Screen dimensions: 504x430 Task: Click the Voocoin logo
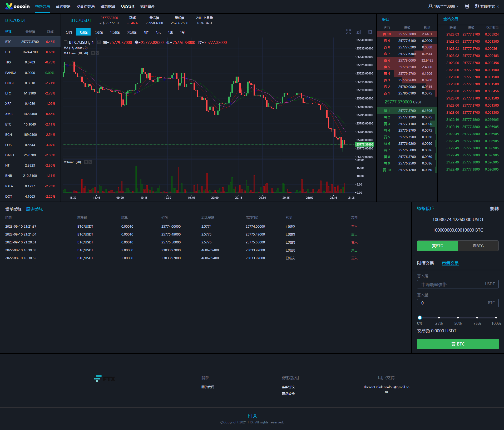click(x=18, y=6)
